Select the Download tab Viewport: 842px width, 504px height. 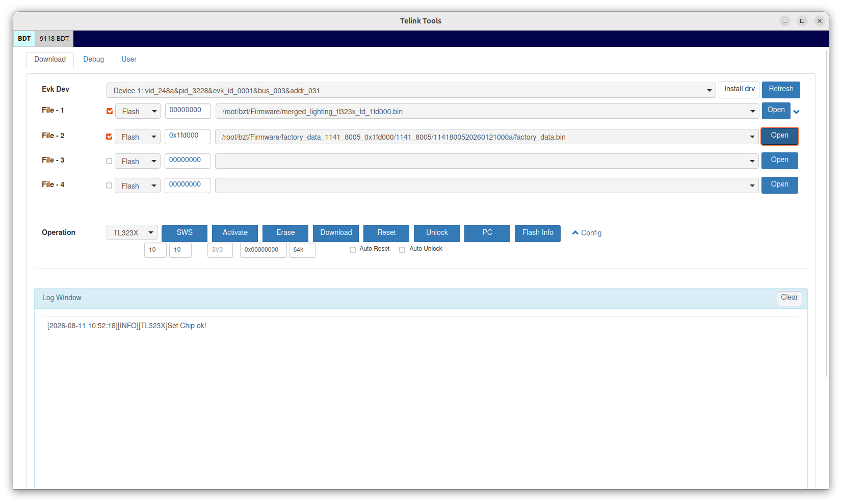point(50,60)
